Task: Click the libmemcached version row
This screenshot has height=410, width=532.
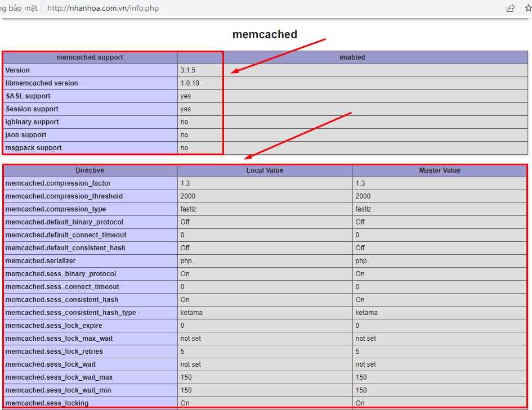Action: (x=90, y=83)
